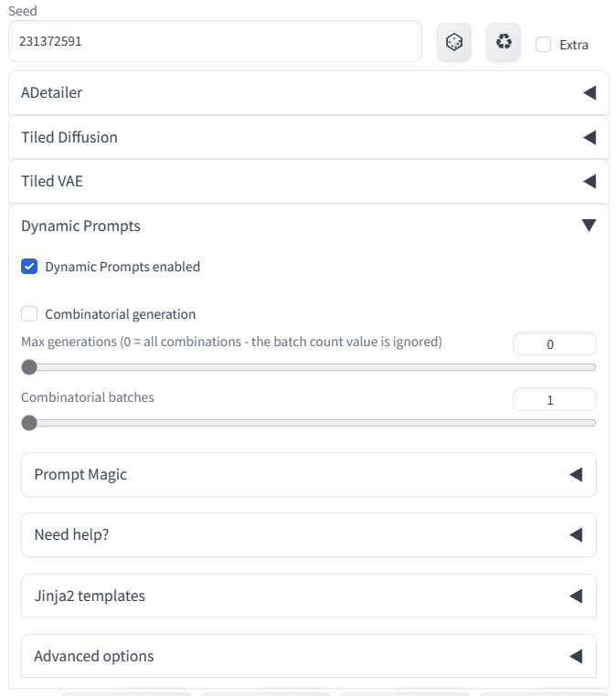Screen dimensions: 616x696
Task: Open the ADetailer section label
Action: (52, 93)
